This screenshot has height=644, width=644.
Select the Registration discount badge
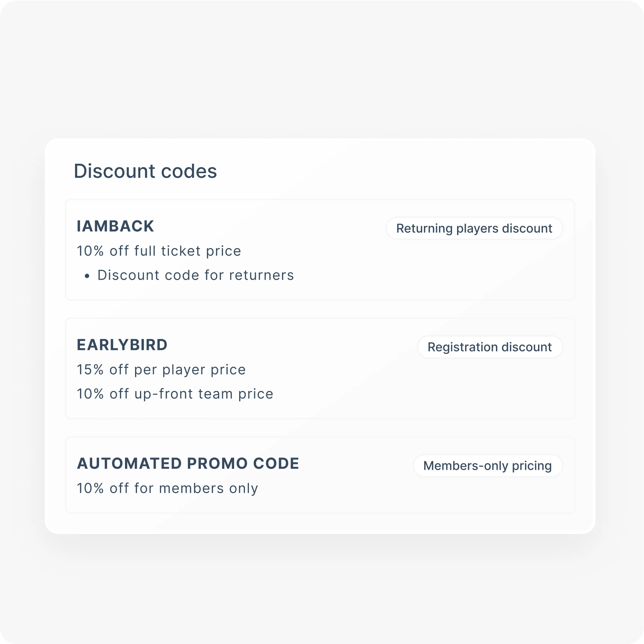tap(489, 347)
